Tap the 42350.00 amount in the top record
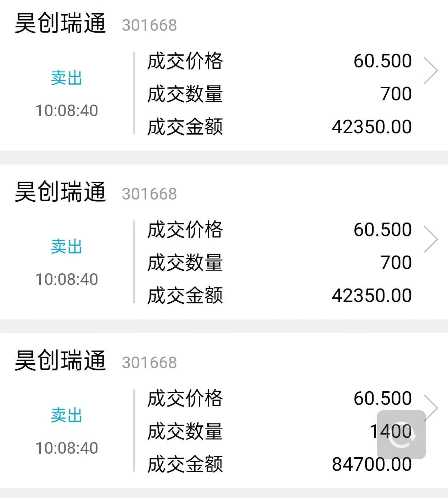The height and width of the screenshot is (498, 448). pos(371,127)
